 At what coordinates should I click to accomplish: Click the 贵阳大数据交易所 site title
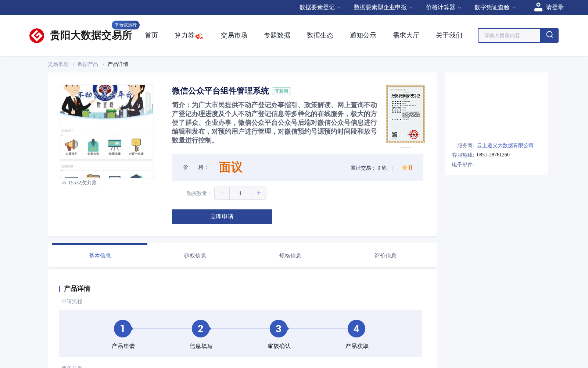pyautogui.click(x=91, y=35)
